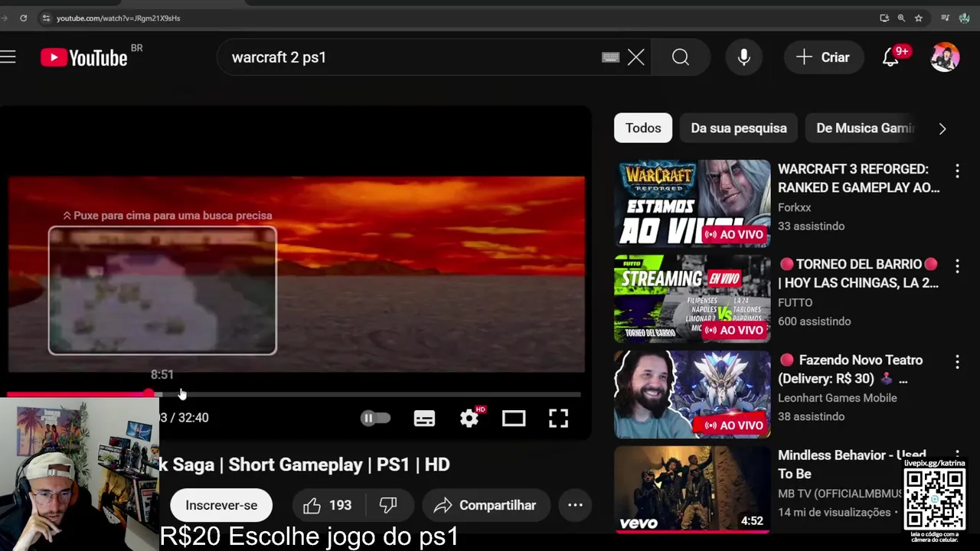This screenshot has height=551, width=980.
Task: Open Mindless Behavior vevo thumbnail
Action: pyautogui.click(x=692, y=489)
